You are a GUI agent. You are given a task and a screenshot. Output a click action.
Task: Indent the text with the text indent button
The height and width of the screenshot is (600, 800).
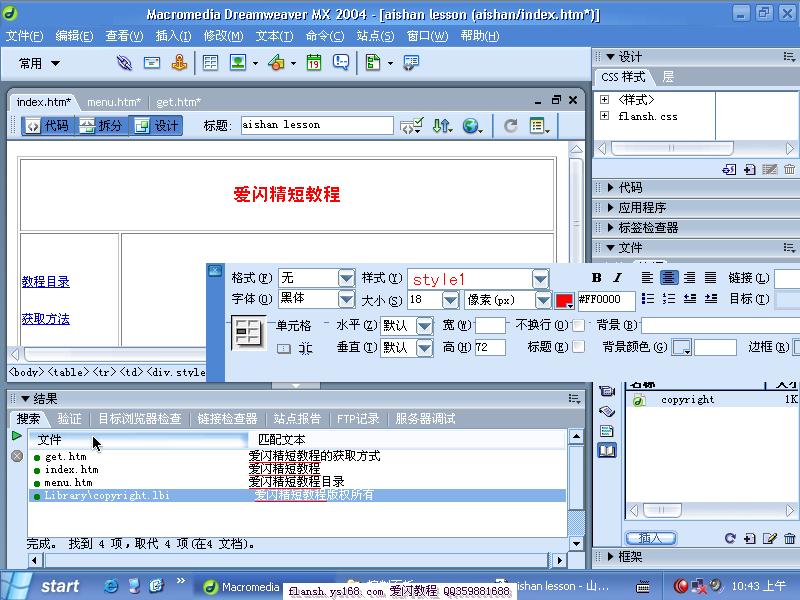pos(711,299)
